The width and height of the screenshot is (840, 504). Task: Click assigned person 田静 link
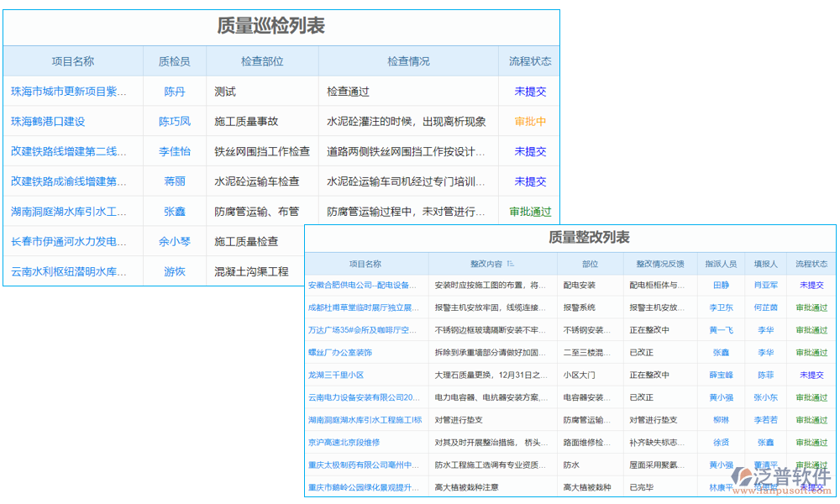(721, 285)
